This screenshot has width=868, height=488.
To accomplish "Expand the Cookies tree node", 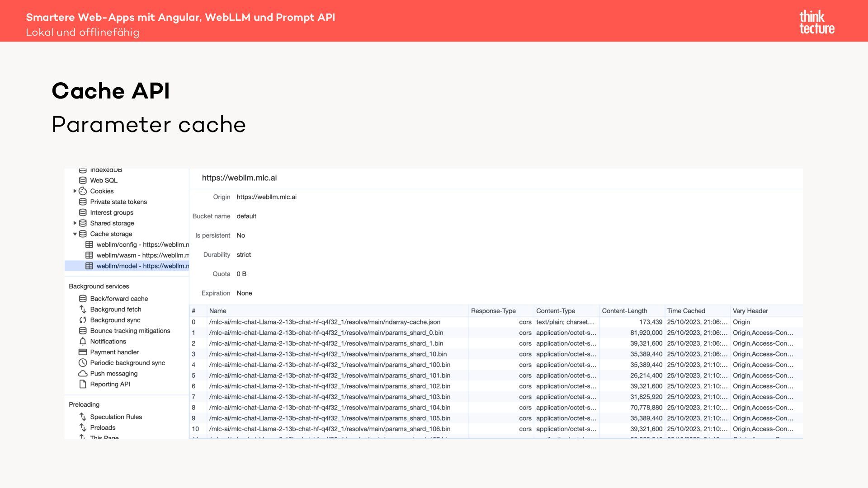I will (75, 191).
